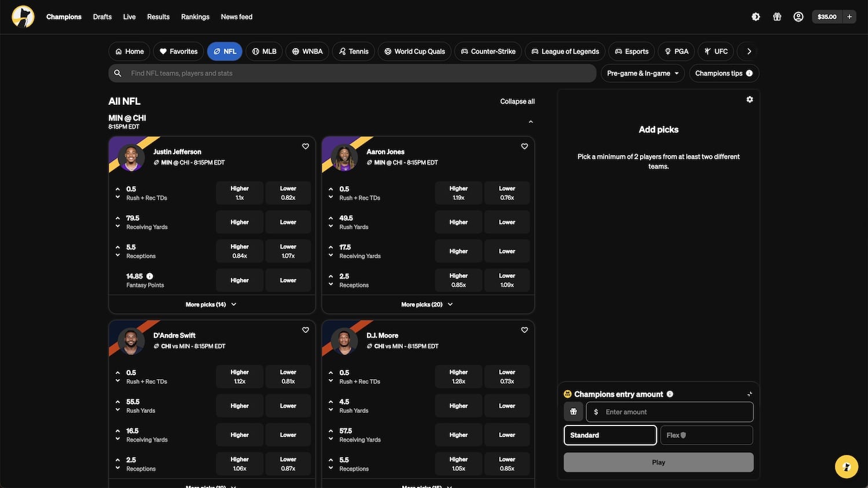Select the Standard entry type
Screen dimensions: 868x488
pos(610,435)
